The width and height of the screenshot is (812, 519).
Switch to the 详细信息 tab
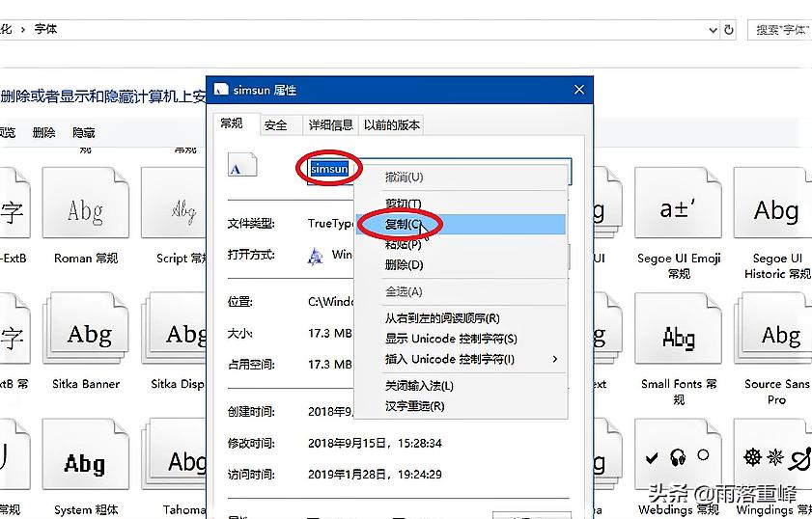point(330,125)
